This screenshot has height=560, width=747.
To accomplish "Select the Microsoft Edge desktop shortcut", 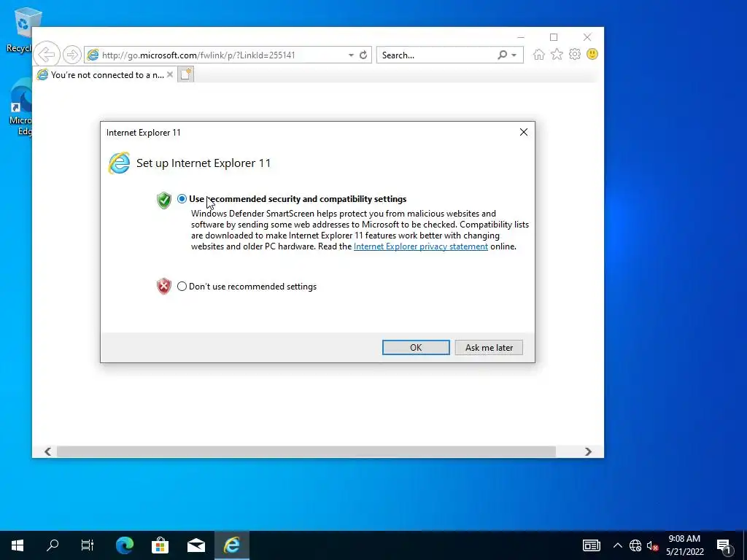I will (x=20, y=107).
